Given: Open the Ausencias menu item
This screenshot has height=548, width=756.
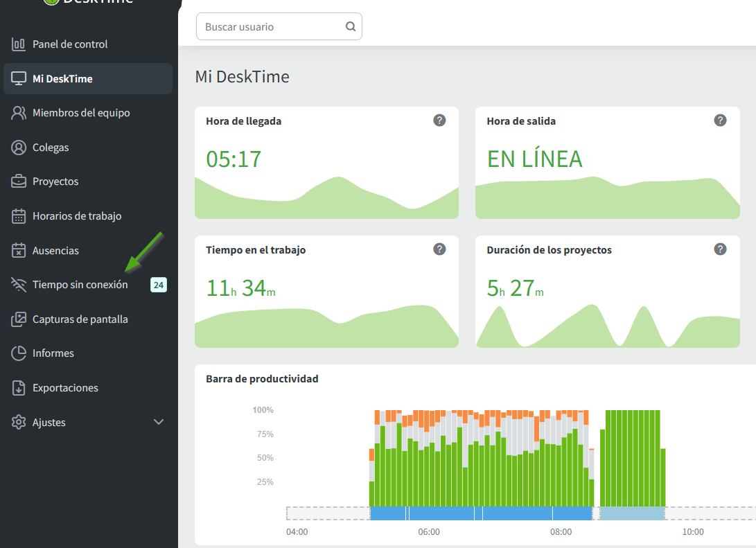Looking at the screenshot, I should (x=55, y=251).
